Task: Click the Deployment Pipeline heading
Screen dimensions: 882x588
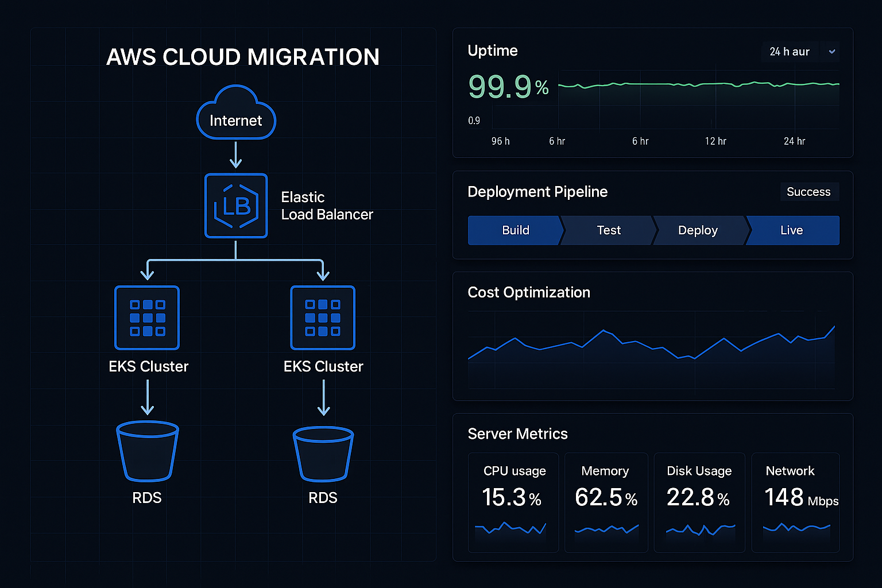Action: pyautogui.click(x=537, y=192)
